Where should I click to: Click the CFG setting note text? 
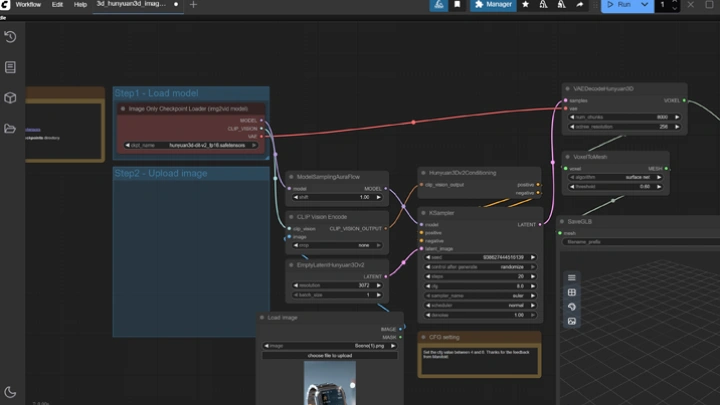point(476,354)
